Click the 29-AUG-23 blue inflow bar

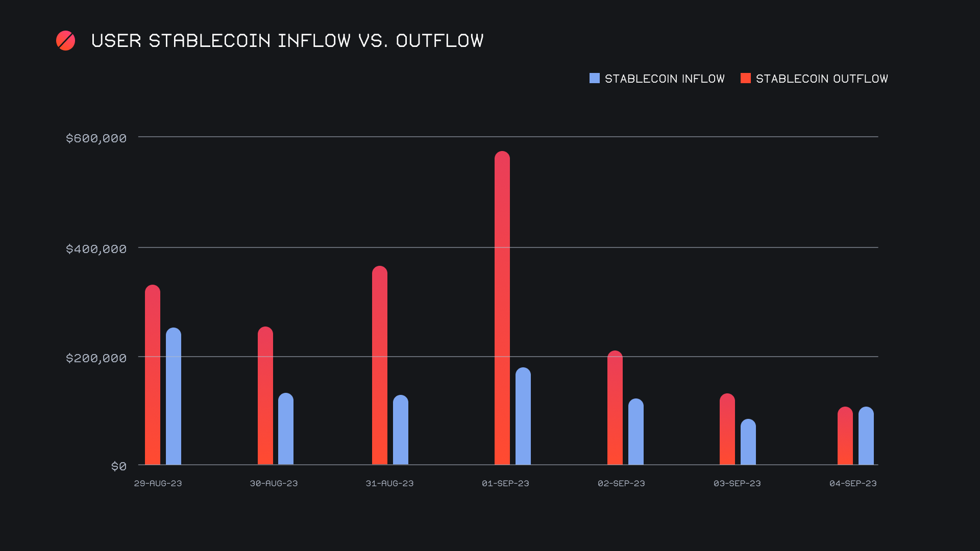[x=174, y=396]
